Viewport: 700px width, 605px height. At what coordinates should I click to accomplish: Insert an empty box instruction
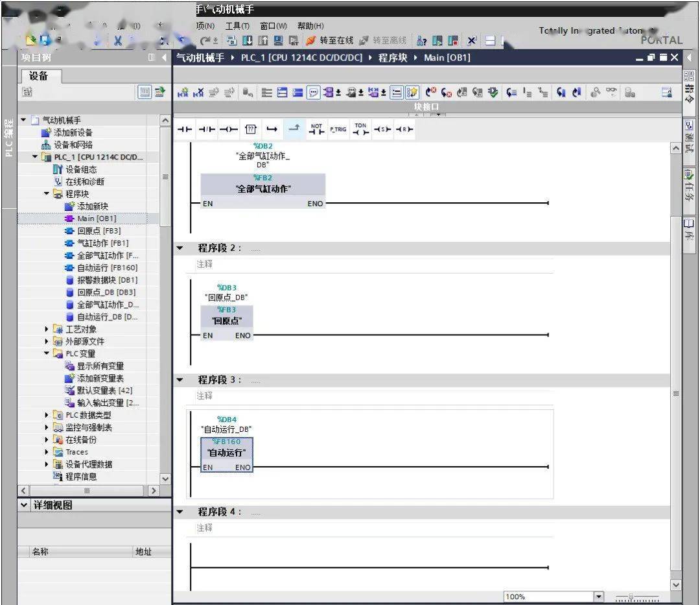point(250,130)
